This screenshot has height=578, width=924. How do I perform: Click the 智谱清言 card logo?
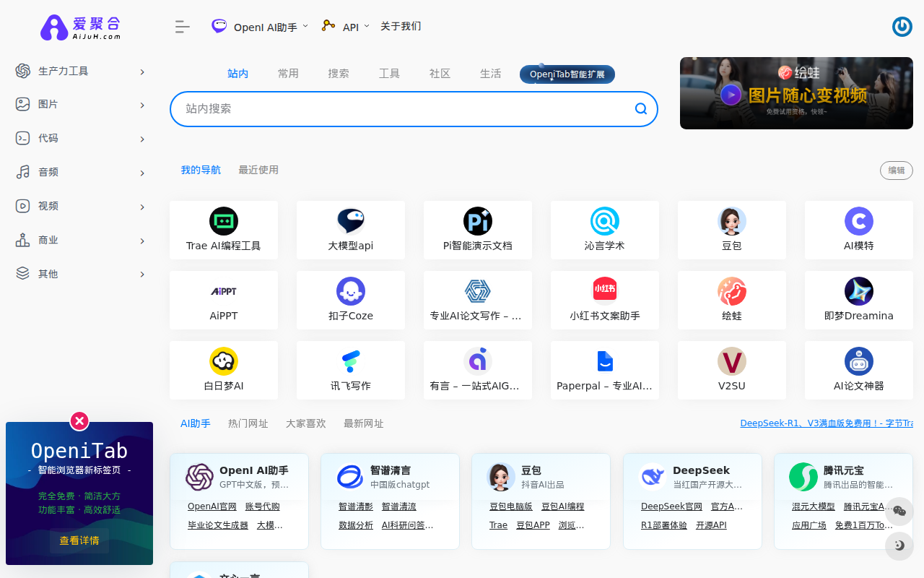(350, 477)
